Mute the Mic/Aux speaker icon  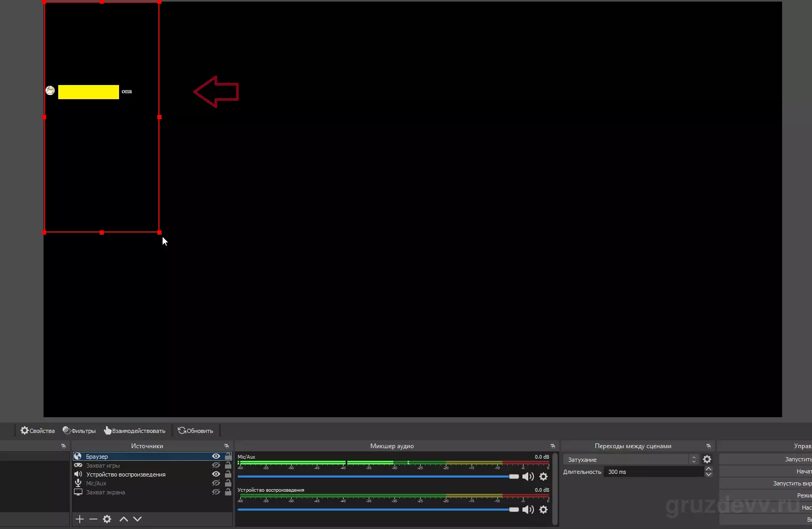528,477
